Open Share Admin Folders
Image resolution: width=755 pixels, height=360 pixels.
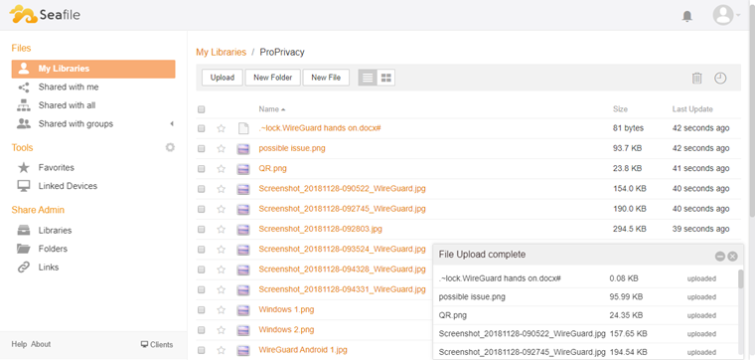[x=53, y=249]
